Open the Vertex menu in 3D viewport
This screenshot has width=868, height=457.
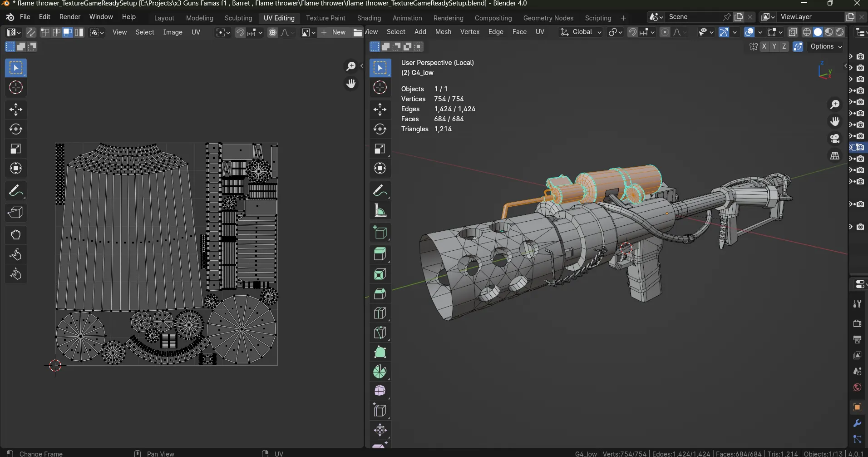470,32
